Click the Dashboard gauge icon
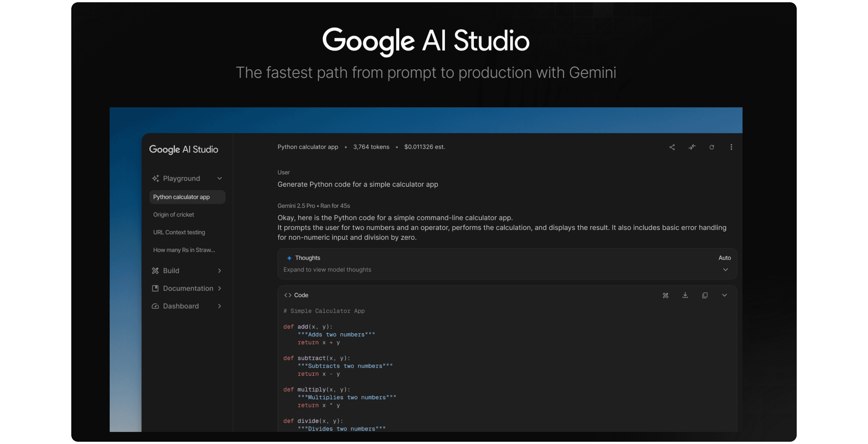The width and height of the screenshot is (868, 444). coord(155,306)
